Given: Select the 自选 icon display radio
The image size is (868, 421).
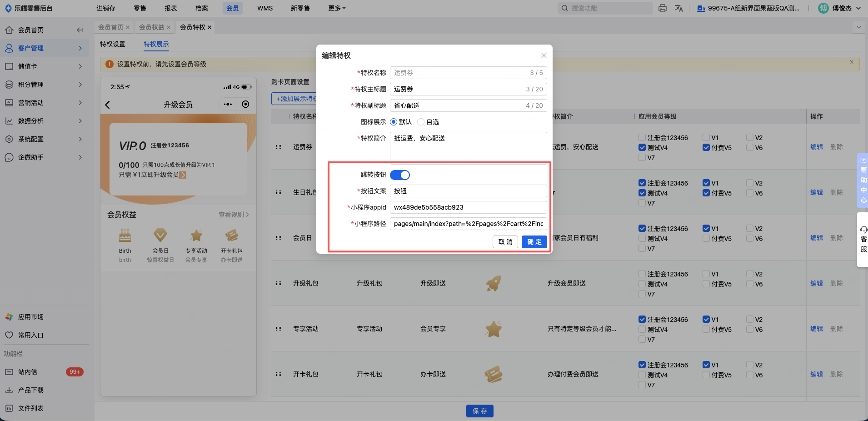Looking at the screenshot, I should (421, 122).
